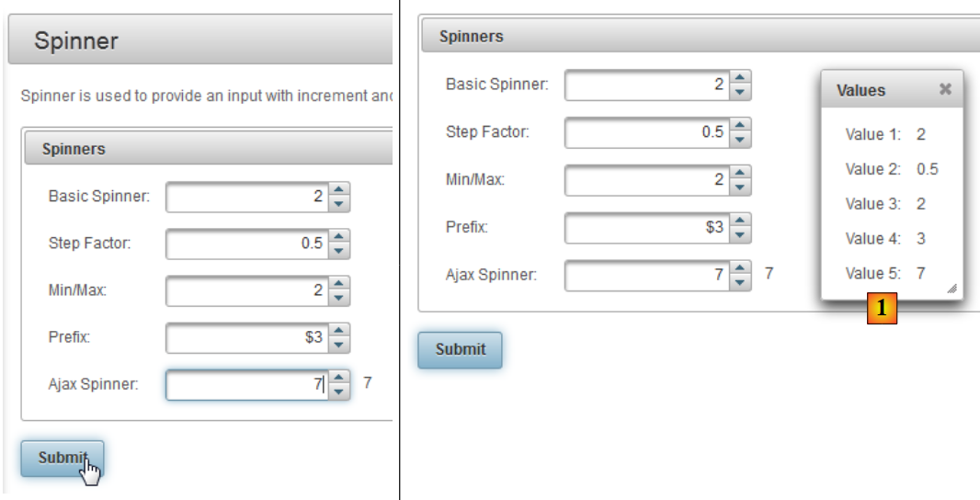980x500 pixels.
Task: Increase left Step Factor spinner value
Action: (339, 237)
